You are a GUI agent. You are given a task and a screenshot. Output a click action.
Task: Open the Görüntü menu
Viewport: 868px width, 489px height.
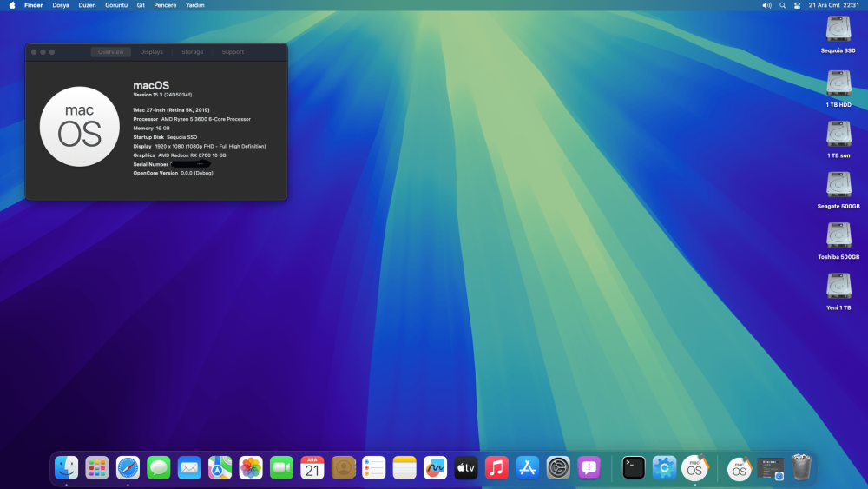point(116,5)
